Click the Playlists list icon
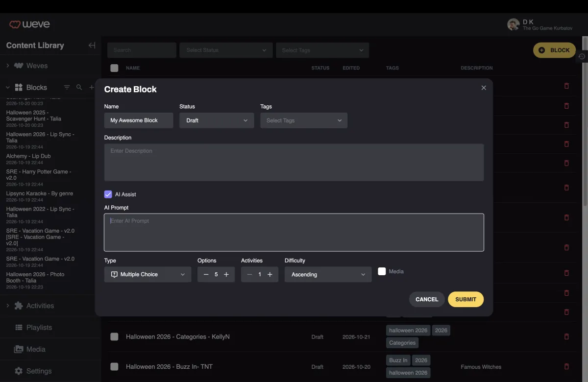Image resolution: width=588 pixels, height=382 pixels. coord(19,327)
